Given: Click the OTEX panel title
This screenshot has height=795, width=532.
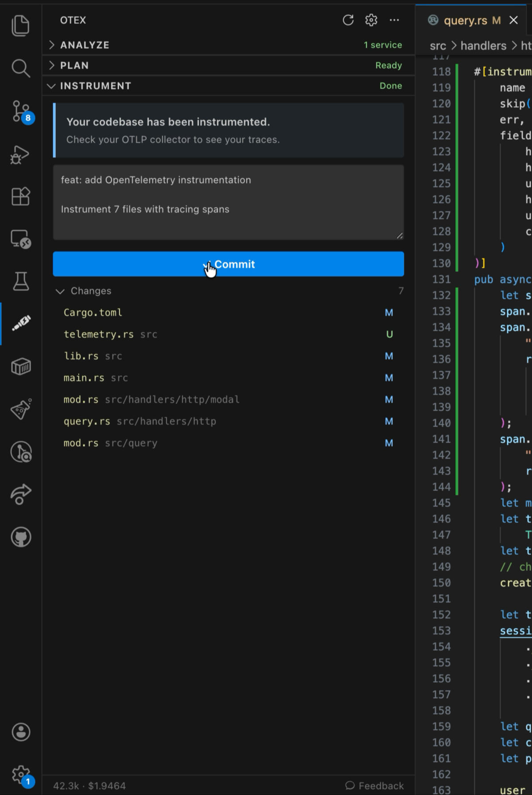Looking at the screenshot, I should 73,20.
